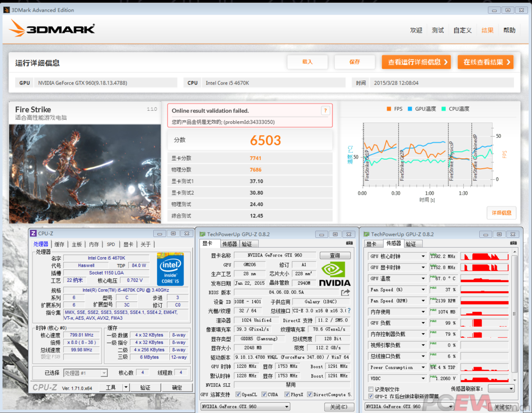532x413 pixels.
Task: Click the 3DMark logo in the header
Action: pyautogui.click(x=52, y=28)
